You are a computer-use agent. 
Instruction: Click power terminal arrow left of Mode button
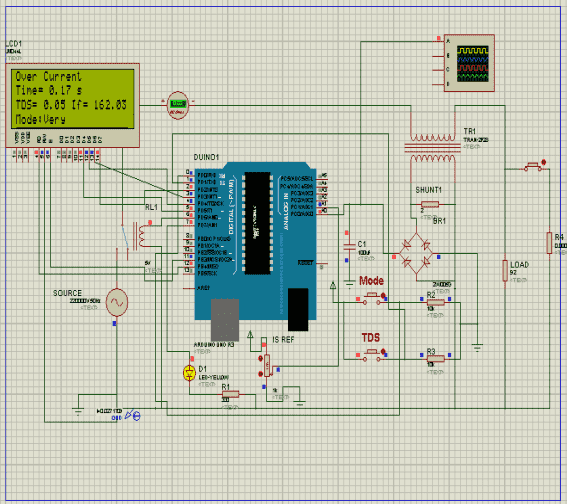(x=333, y=285)
